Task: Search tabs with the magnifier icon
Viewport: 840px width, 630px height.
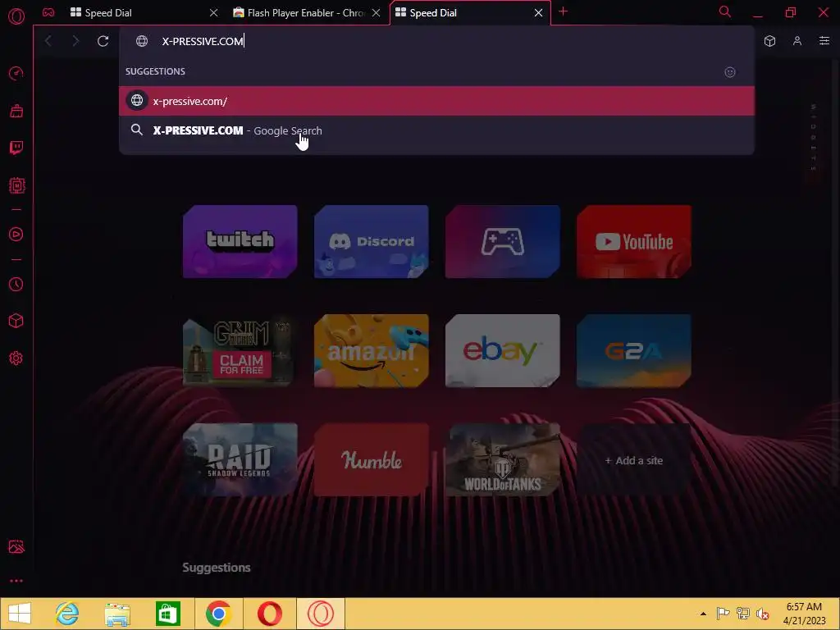Action: click(725, 11)
